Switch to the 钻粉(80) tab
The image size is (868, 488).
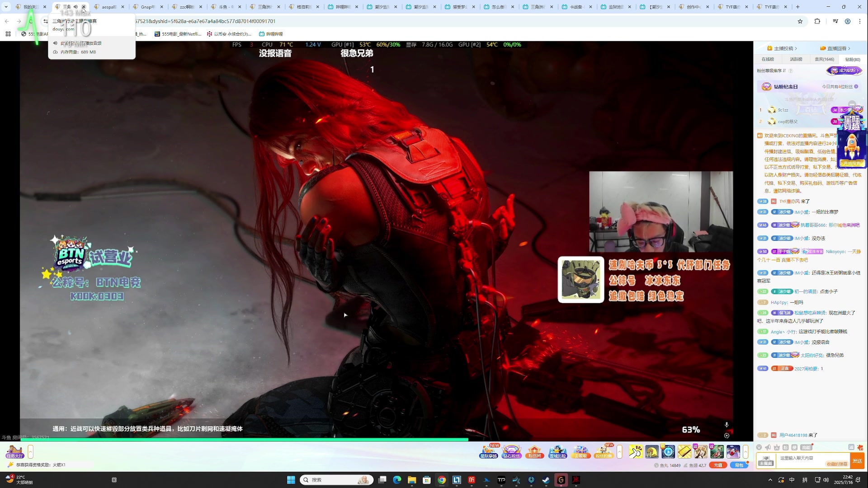(x=853, y=59)
